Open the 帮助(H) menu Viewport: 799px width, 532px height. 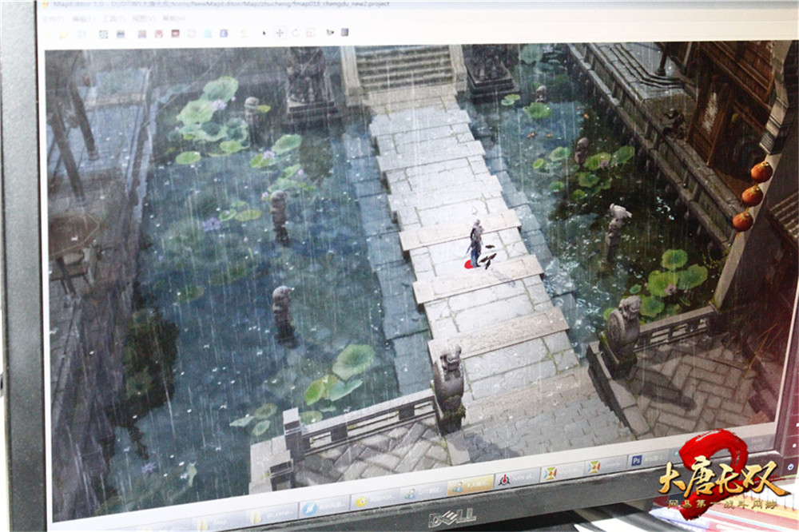point(173,19)
